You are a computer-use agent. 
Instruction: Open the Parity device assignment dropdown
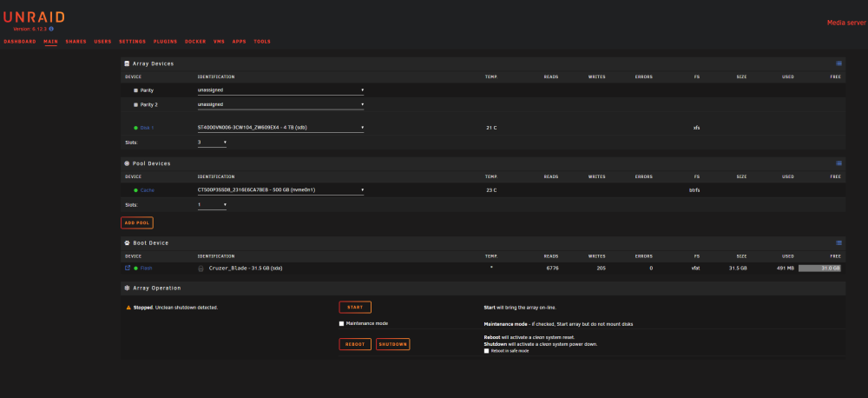(x=280, y=90)
